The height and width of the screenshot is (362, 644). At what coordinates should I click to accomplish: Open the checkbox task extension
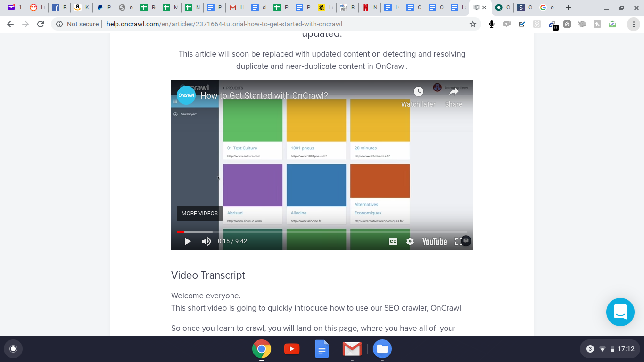(522, 24)
